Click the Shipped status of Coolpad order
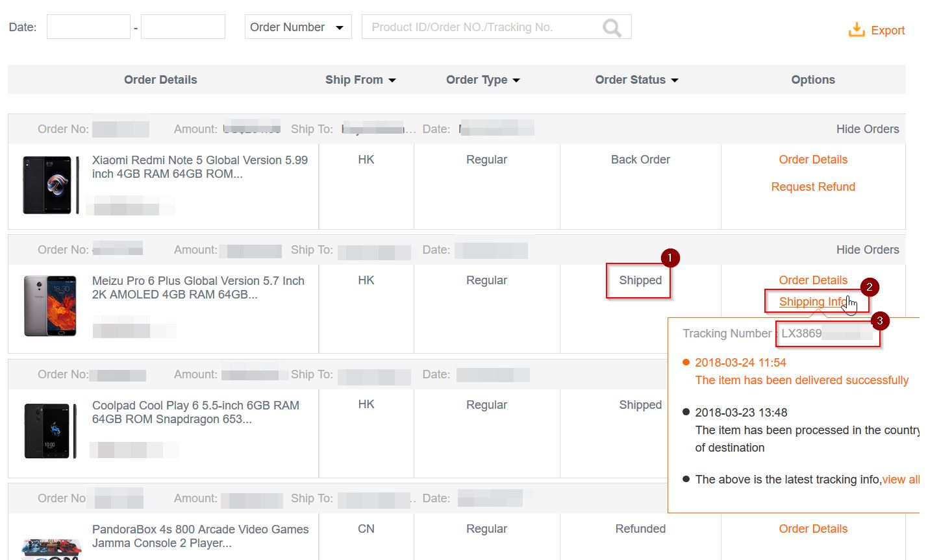This screenshot has width=928, height=560. pyautogui.click(x=640, y=405)
